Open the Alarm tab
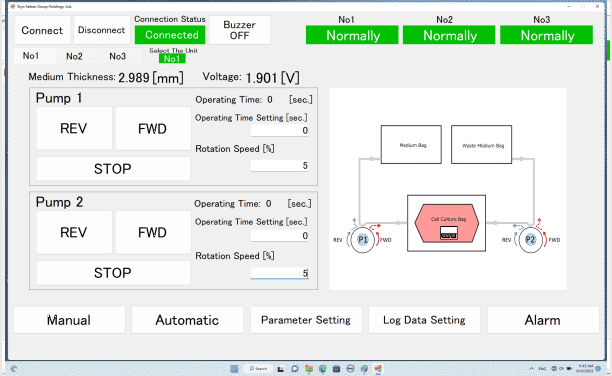612x376 pixels. (543, 320)
